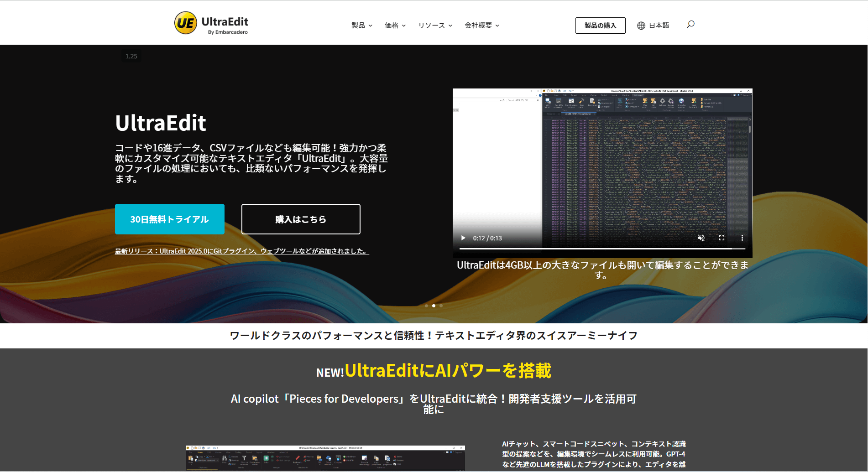The image size is (868, 472).
Task: Click the UltraEdit AI screenshot thumbnail
Action: pos(325,458)
